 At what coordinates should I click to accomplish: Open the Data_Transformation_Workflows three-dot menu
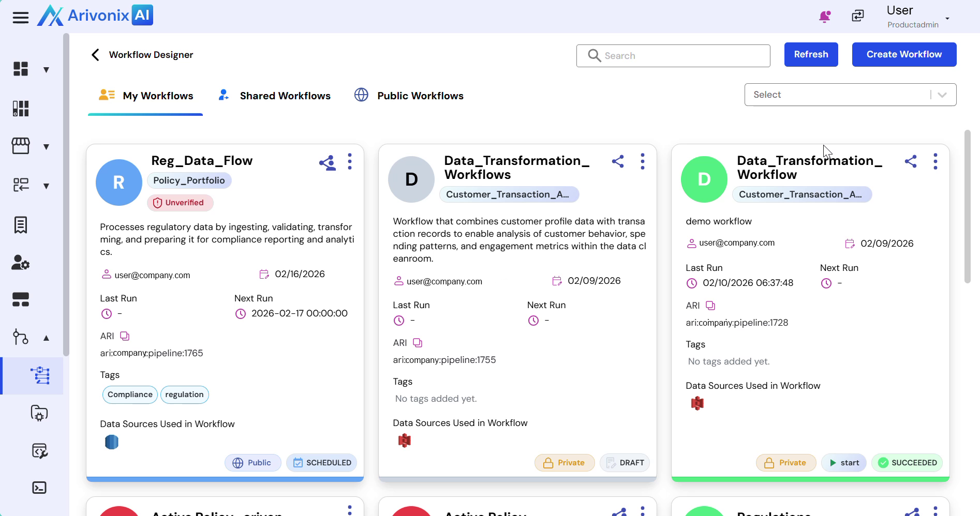pos(642,161)
